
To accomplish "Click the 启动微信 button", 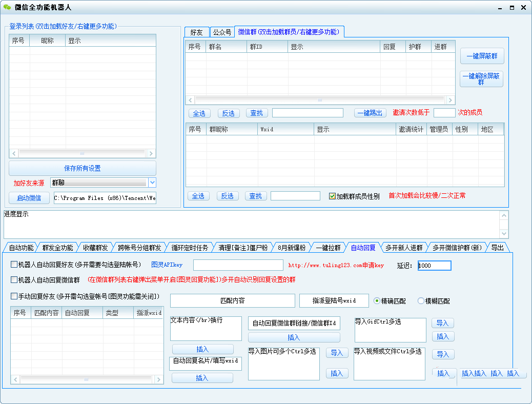I will (29, 198).
